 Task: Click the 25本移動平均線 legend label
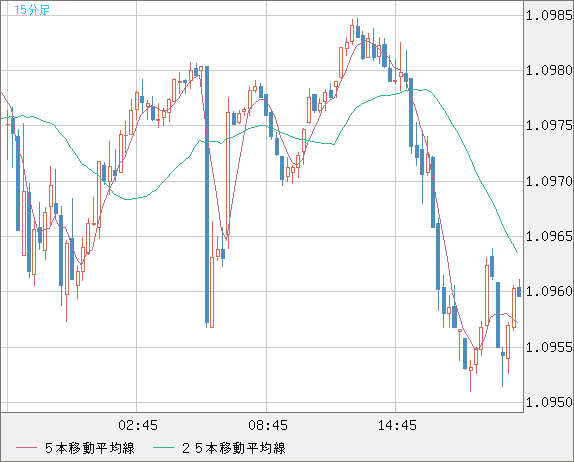[234, 448]
